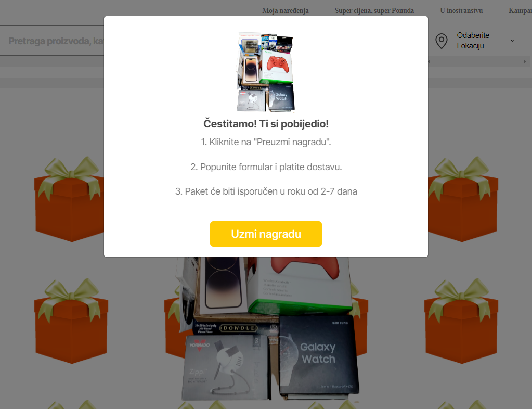The width and height of the screenshot is (532, 409).
Task: Select the bottom-right orange gift box
Action: pyautogui.click(x=461, y=321)
